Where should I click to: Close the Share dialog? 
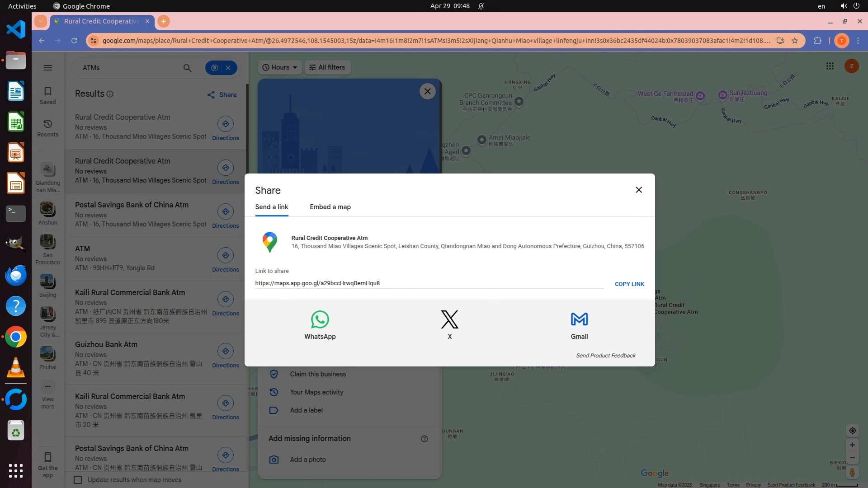tap(638, 190)
